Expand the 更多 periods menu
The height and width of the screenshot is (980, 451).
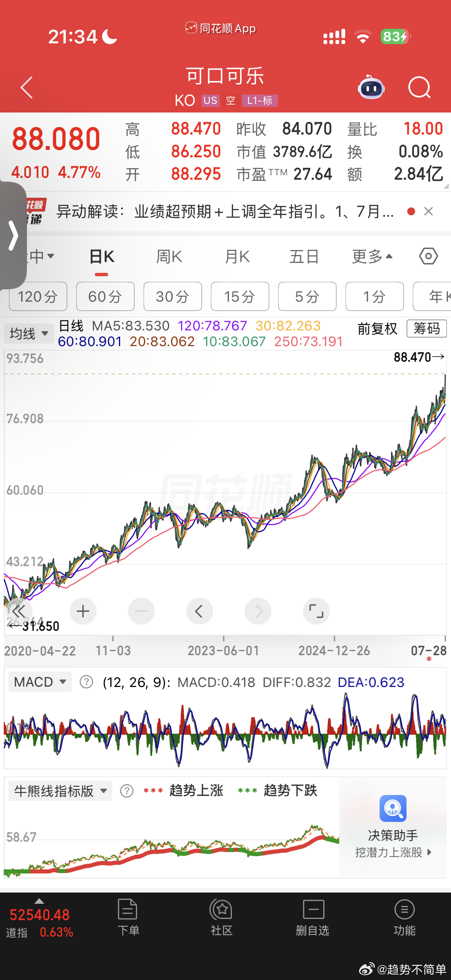point(372,257)
